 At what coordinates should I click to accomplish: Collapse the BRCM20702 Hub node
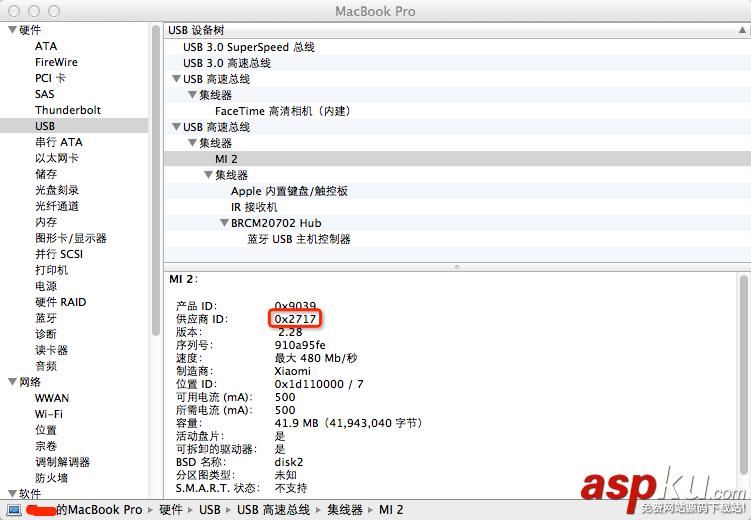point(224,223)
